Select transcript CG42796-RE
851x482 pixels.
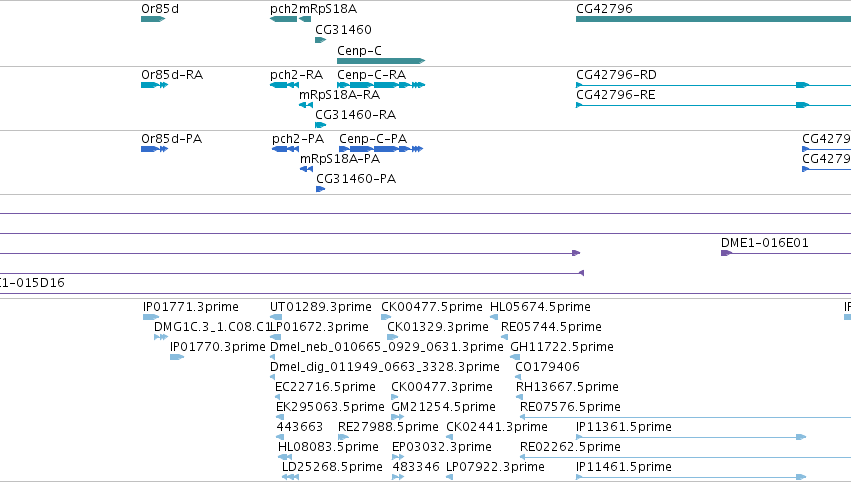615,95
